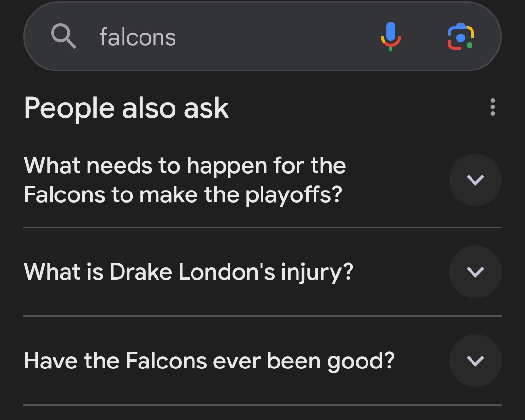Click the chevron icon beside Drake London question

coord(475,272)
